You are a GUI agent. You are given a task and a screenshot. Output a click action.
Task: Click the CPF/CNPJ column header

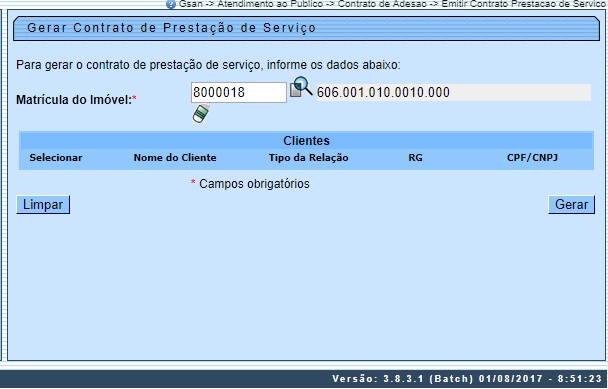532,158
